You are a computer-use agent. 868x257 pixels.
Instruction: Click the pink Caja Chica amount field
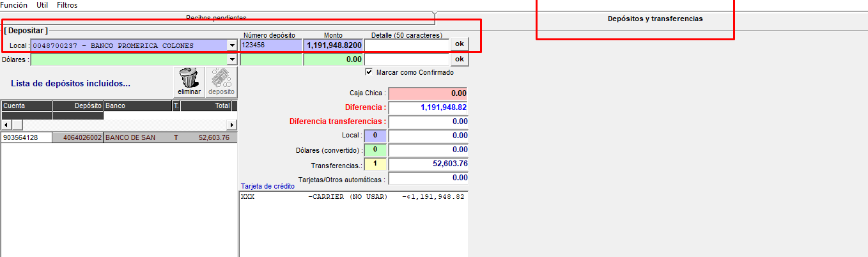click(x=428, y=93)
